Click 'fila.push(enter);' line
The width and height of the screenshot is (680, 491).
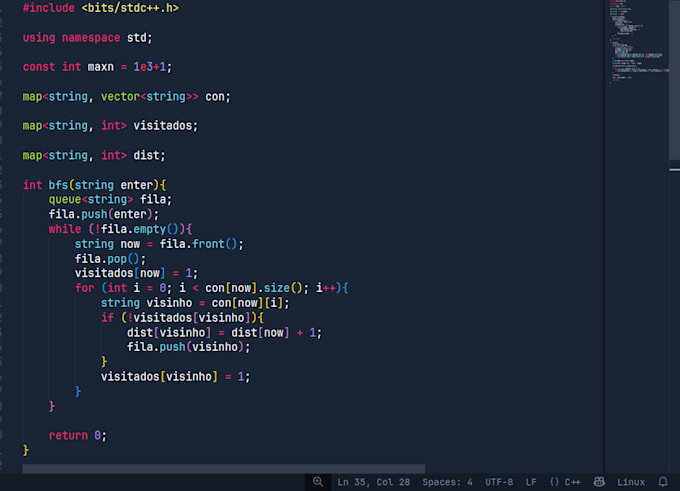[x=104, y=214]
